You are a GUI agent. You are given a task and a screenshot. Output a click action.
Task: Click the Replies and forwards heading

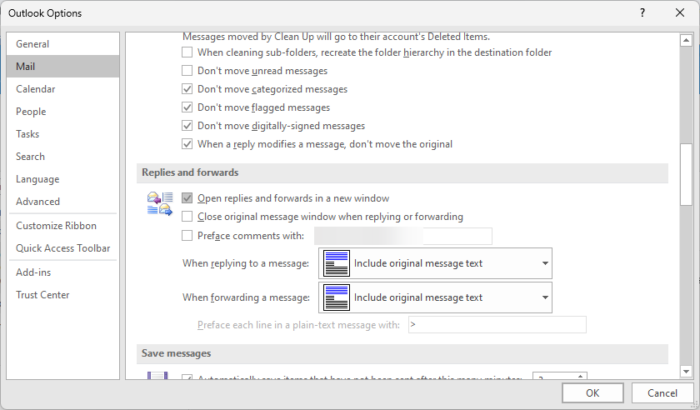[190, 172]
